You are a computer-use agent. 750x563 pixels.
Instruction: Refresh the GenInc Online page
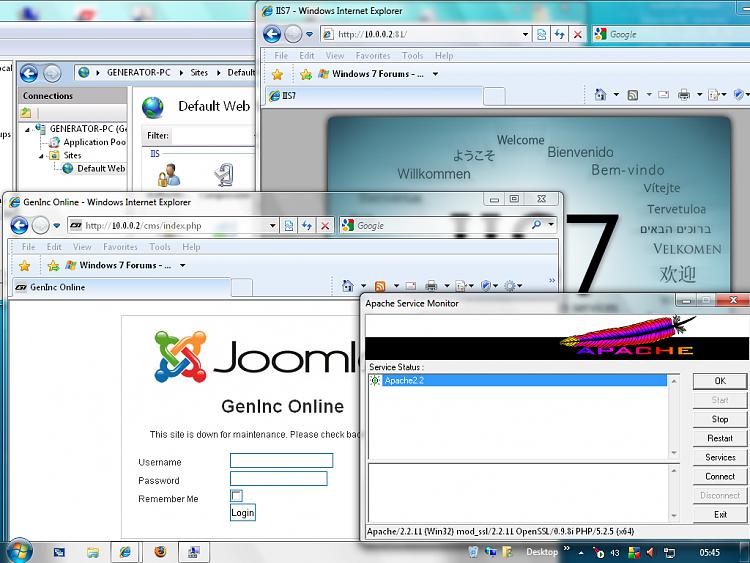point(307,225)
